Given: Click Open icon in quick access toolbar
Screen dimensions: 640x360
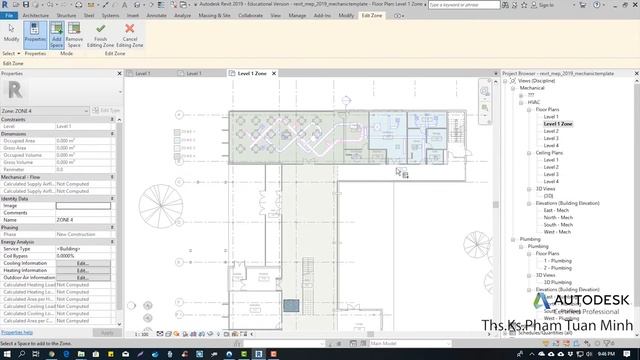Looking at the screenshot, I should [16, 4].
